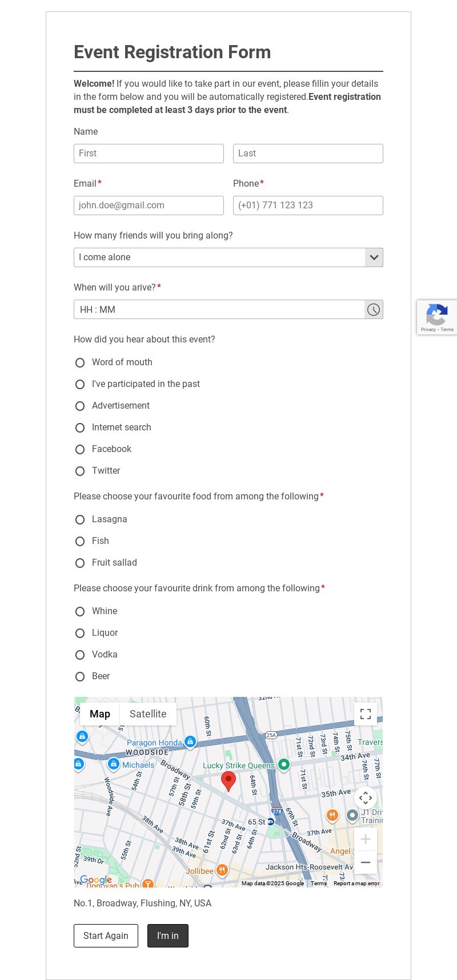Click the Lucky Strike Queens green marker
Image resolution: width=457 pixels, height=980 pixels.
coord(284,765)
